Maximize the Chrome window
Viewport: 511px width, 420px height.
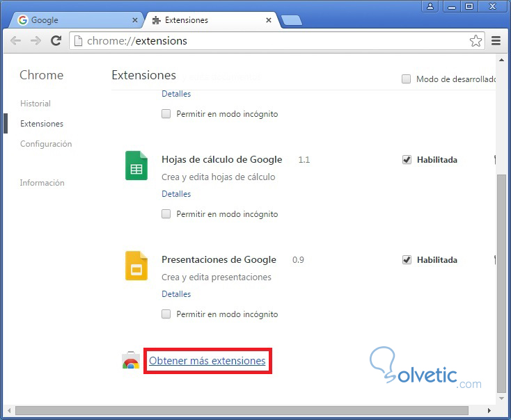(x=469, y=6)
